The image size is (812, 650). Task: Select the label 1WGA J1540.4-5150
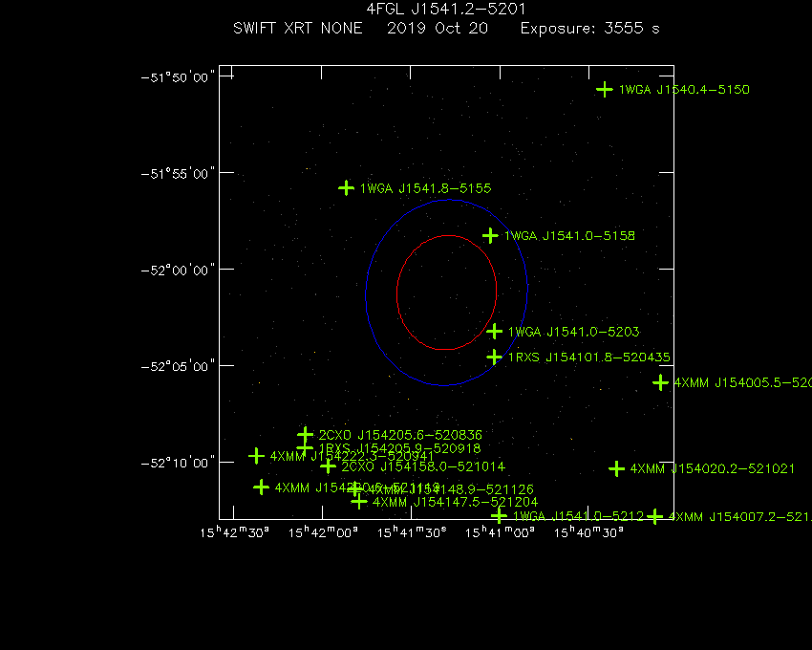pyautogui.click(x=684, y=90)
